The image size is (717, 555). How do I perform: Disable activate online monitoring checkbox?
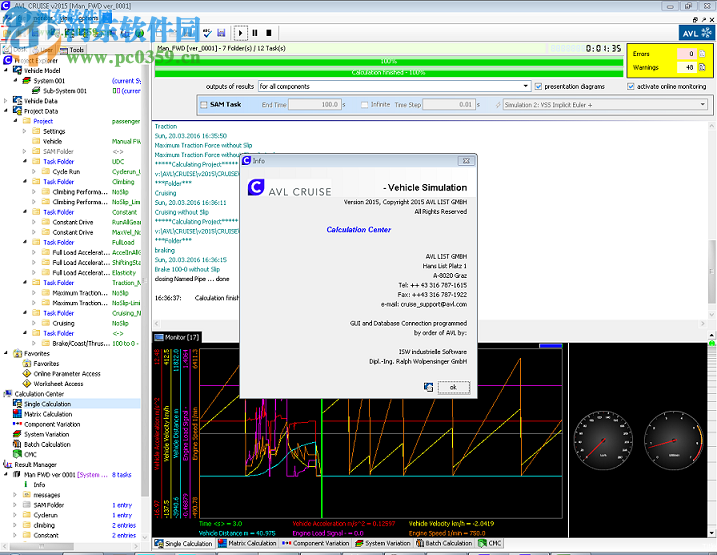click(x=631, y=87)
